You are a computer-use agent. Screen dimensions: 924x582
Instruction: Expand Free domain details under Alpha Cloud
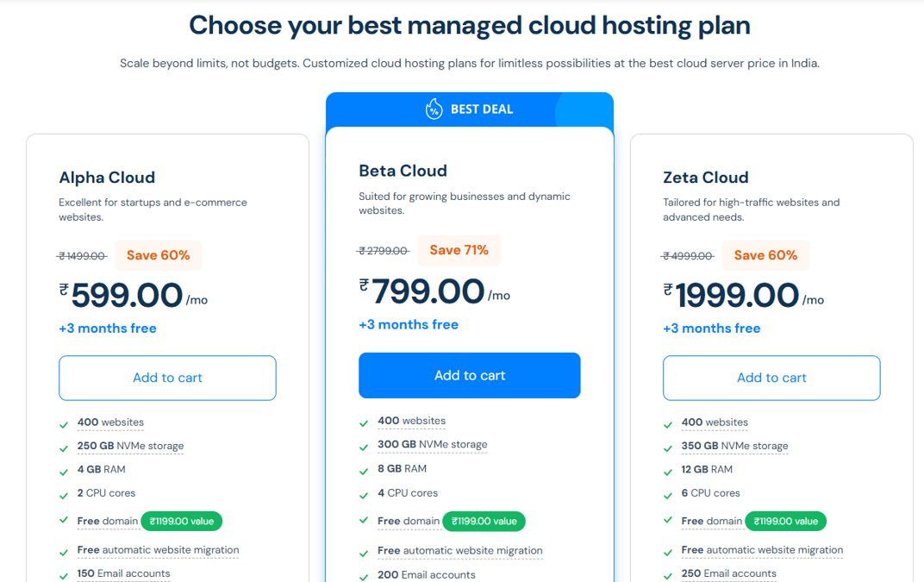pyautogui.click(x=108, y=521)
